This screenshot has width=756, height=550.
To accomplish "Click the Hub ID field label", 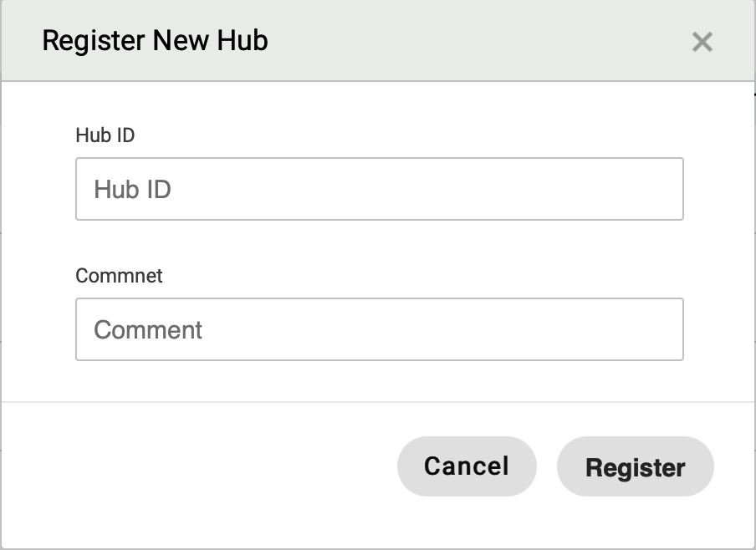I will pyautogui.click(x=105, y=135).
